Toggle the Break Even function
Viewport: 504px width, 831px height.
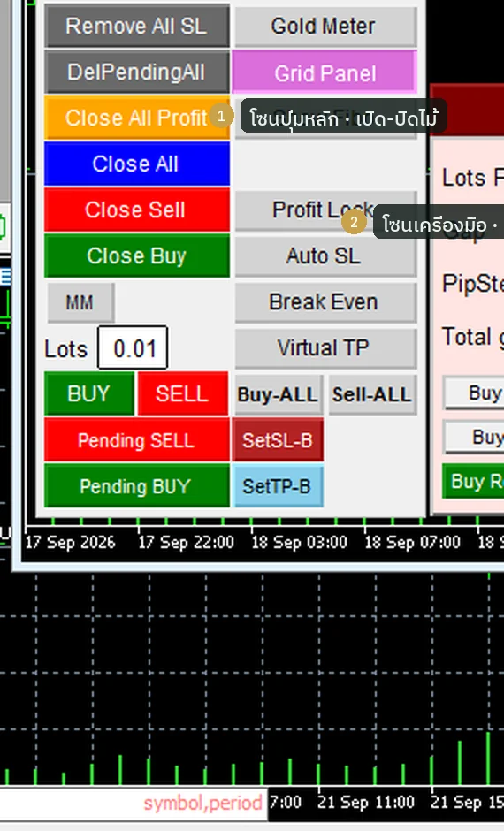tap(325, 302)
